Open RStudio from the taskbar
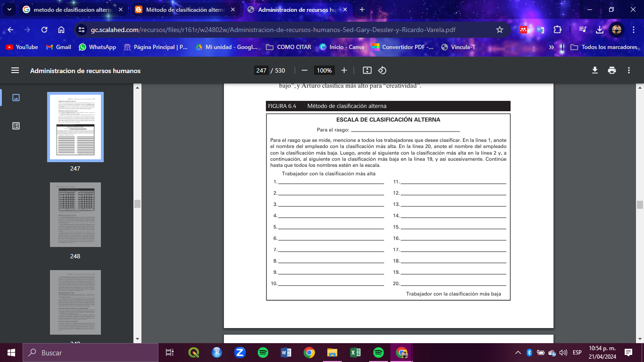 click(217, 353)
